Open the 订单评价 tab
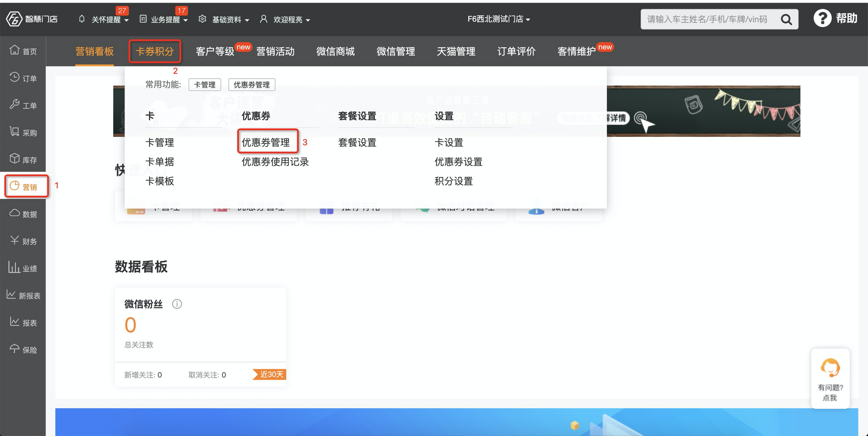This screenshot has height=436, width=868. point(516,51)
